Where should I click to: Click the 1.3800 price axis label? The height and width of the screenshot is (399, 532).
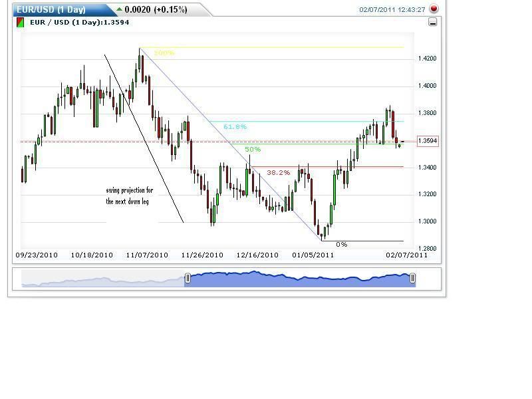click(427, 112)
